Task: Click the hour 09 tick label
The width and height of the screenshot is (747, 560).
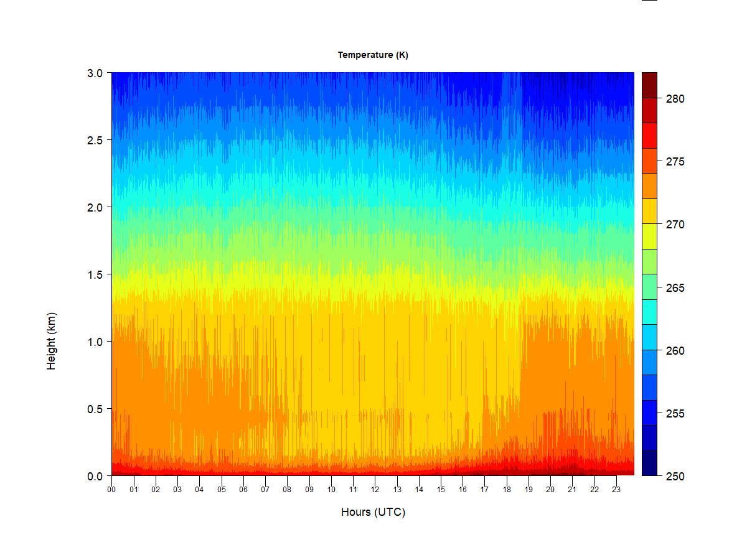Action: point(309,489)
